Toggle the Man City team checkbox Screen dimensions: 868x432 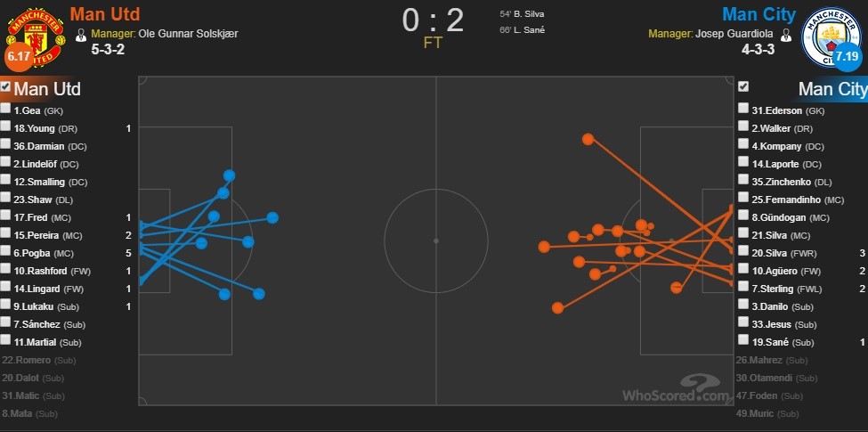pos(743,86)
